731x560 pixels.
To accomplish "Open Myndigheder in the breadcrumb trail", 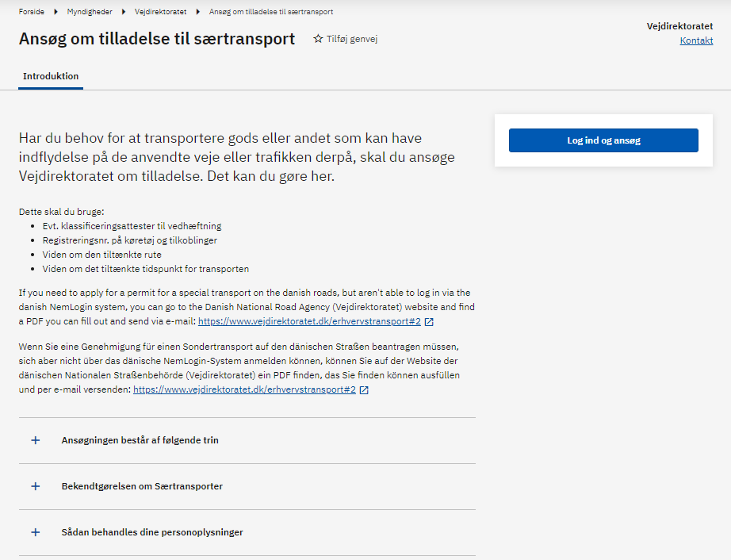I will pos(90,12).
